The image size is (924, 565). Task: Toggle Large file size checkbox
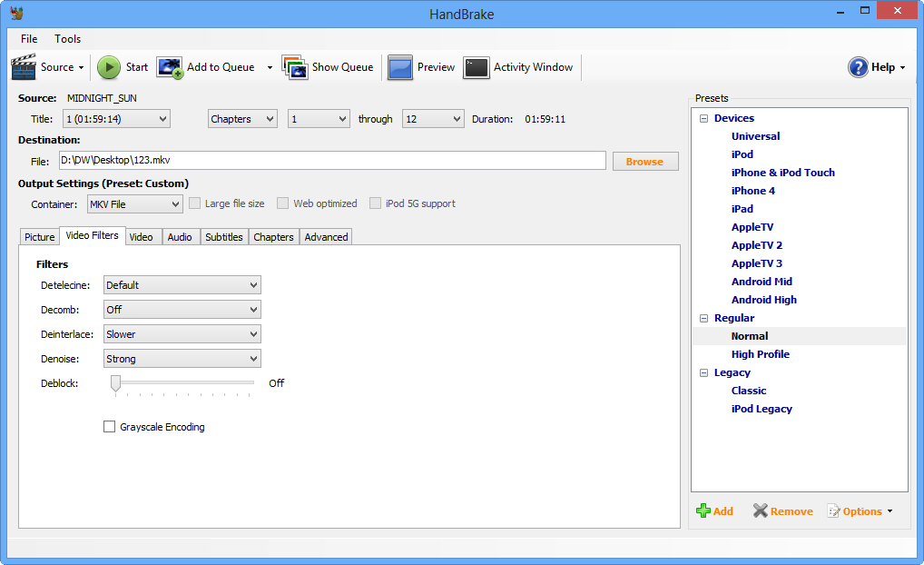pyautogui.click(x=194, y=203)
